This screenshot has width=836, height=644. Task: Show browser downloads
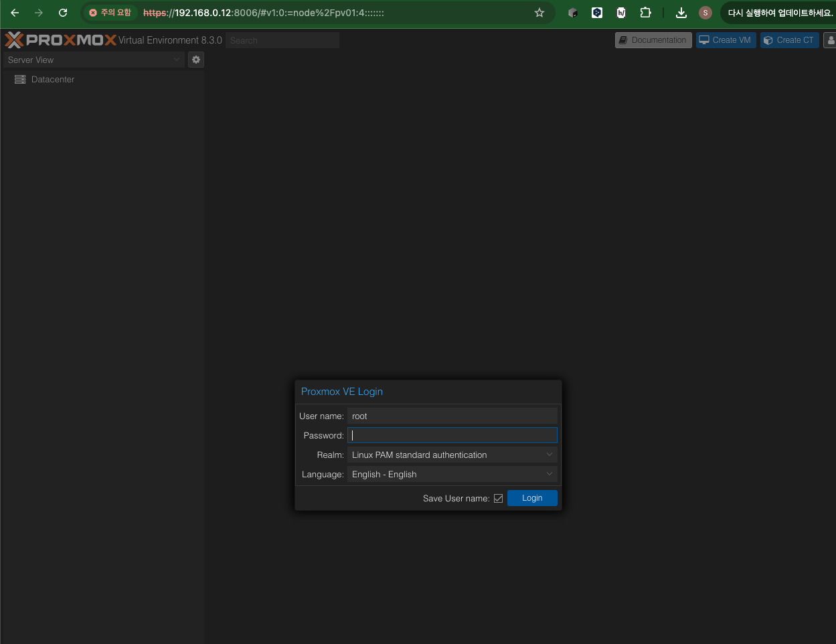[x=681, y=13]
